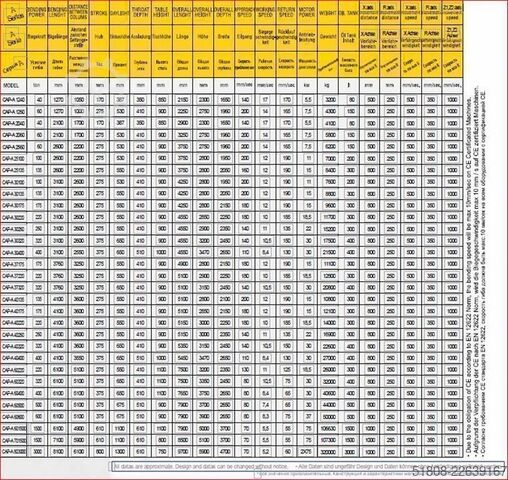Viewport: 508px width, 480px height.
Task: Select the DISTANCE BETWEEN COLUMNS header cell
Action: 79,12
